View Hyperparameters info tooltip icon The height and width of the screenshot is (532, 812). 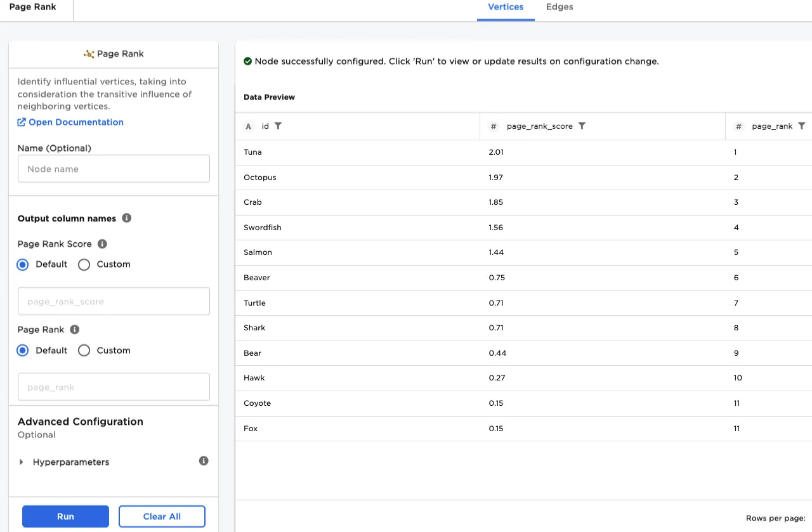[x=204, y=461]
